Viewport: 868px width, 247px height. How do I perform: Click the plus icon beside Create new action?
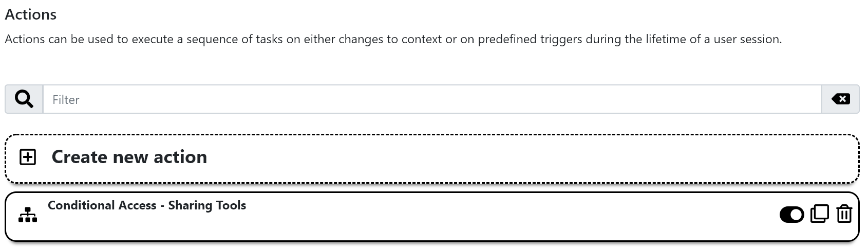(x=28, y=157)
